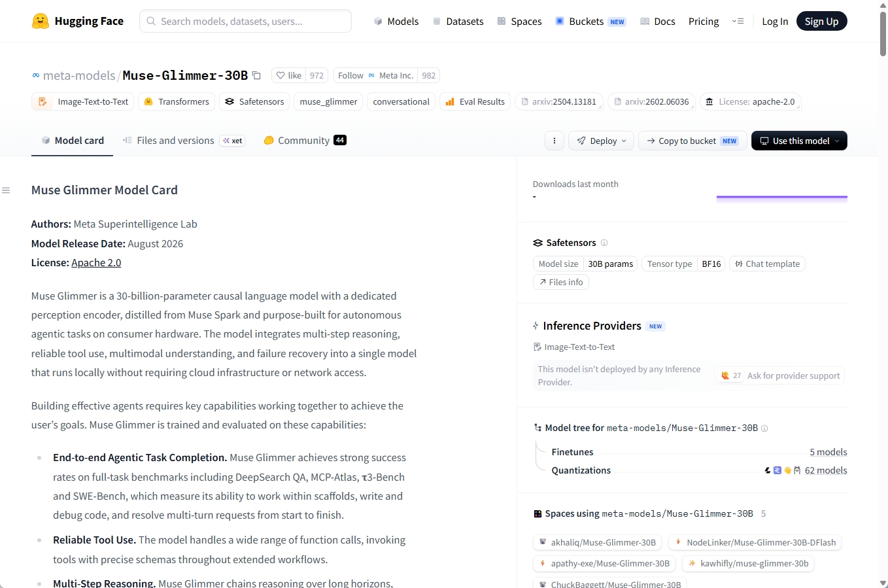Image resolution: width=888 pixels, height=588 pixels.
Task: Click the 'Downloads last month' label
Action: point(575,184)
